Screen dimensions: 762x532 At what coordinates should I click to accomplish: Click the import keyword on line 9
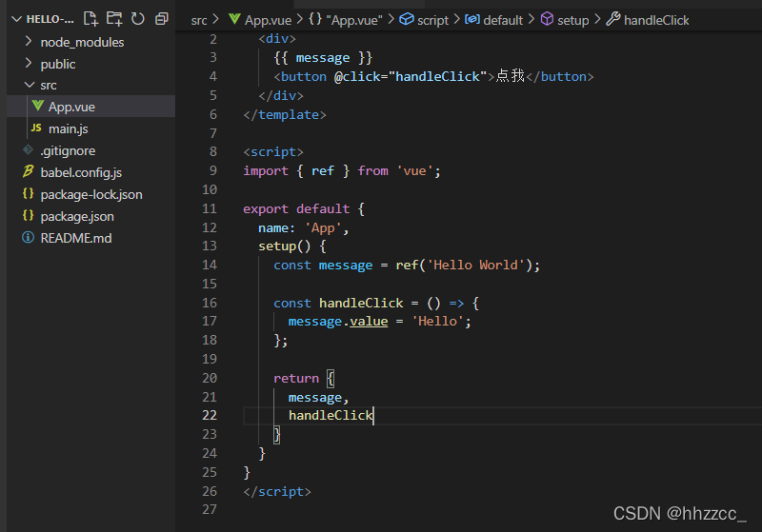[x=266, y=171]
